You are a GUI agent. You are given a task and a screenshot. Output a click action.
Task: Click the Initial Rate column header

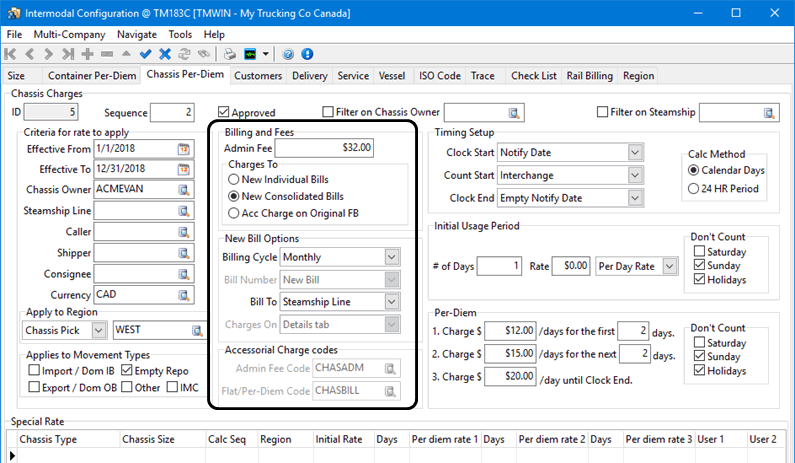[340, 439]
